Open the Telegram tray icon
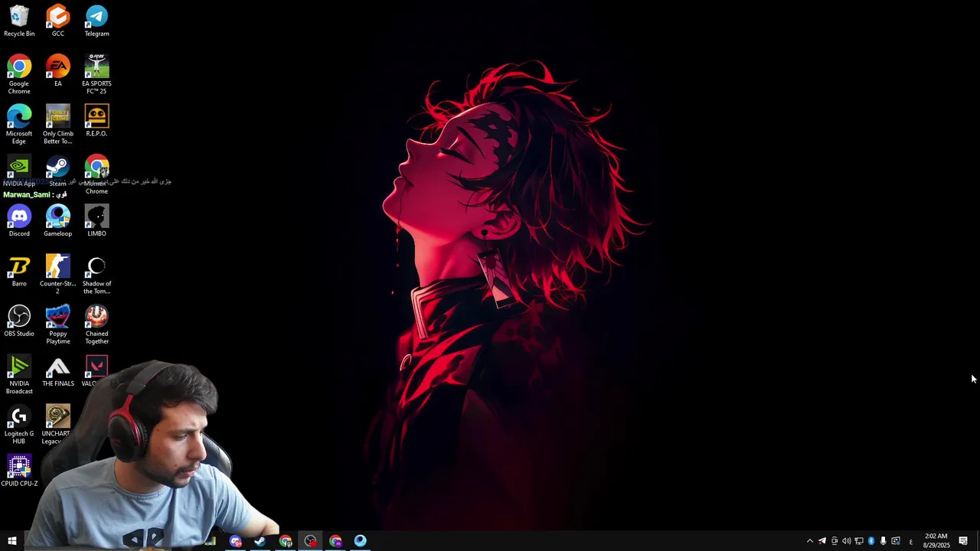The height and width of the screenshot is (551, 980). coord(822,541)
